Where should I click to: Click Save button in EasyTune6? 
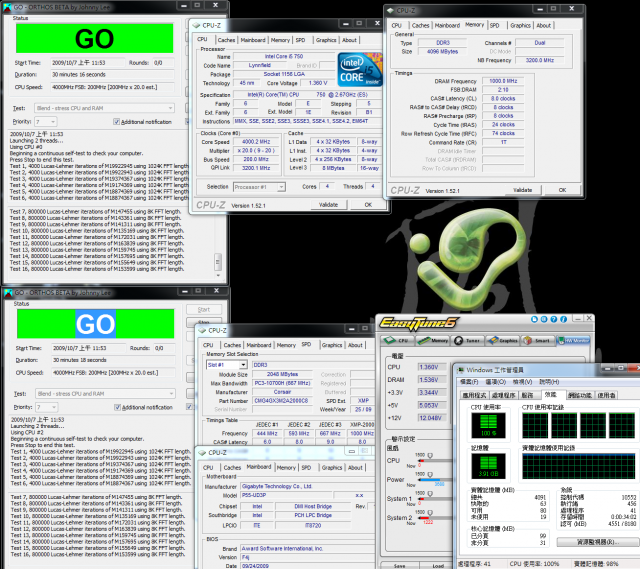(400, 566)
